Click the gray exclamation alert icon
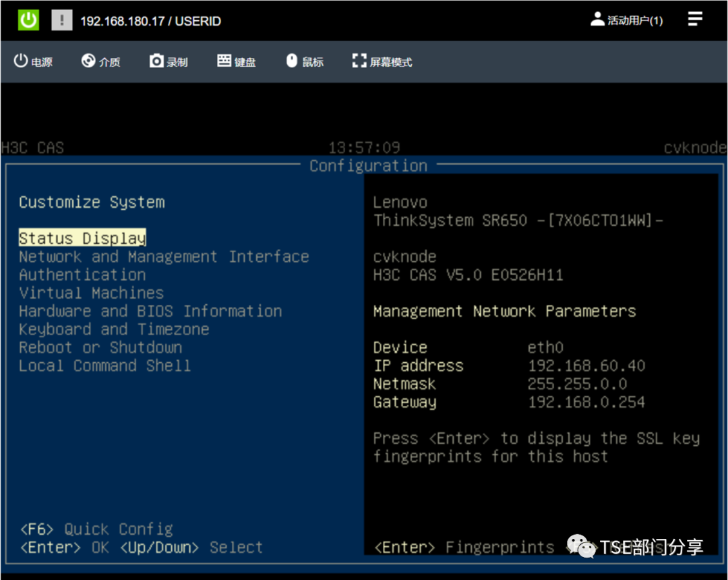 [62, 20]
